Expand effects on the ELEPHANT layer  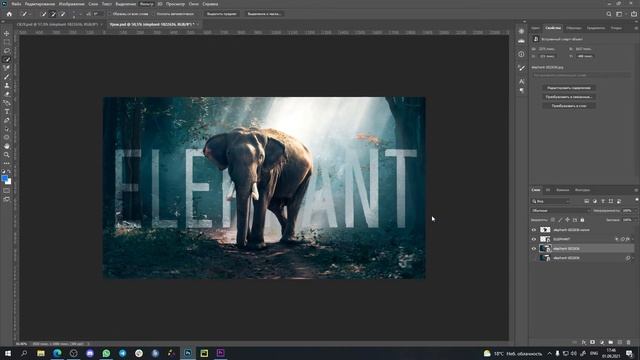pyautogui.click(x=633, y=239)
